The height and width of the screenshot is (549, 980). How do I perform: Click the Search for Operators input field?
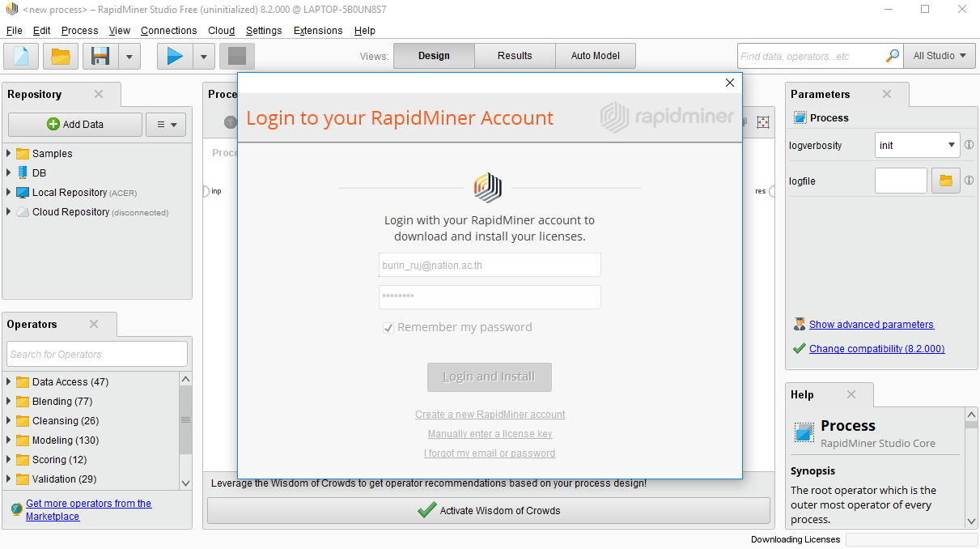tap(97, 354)
